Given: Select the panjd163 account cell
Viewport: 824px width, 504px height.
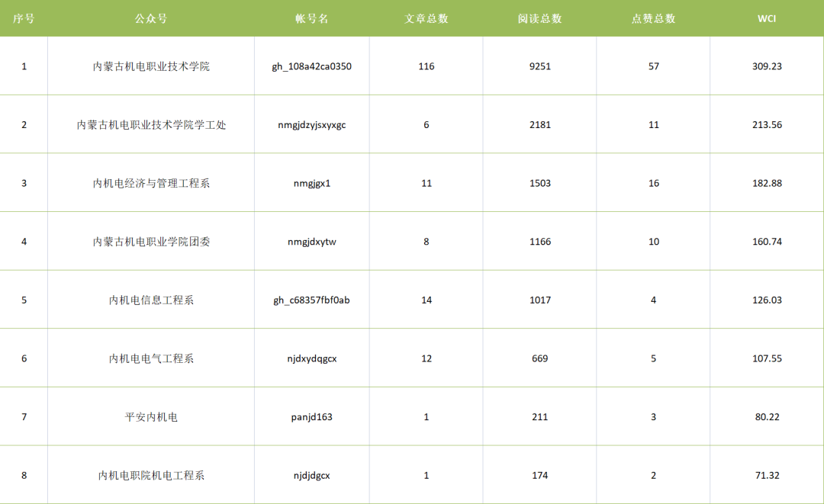Looking at the screenshot, I should (x=311, y=417).
